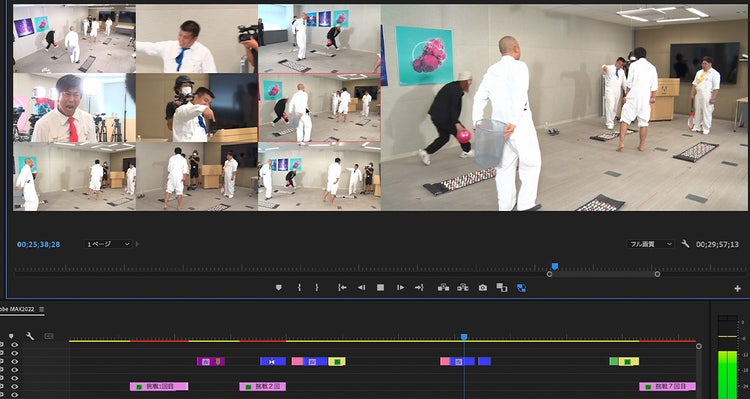Click the monitor zoom scroll bar
The height and width of the screenshot is (399, 750).
click(603, 274)
